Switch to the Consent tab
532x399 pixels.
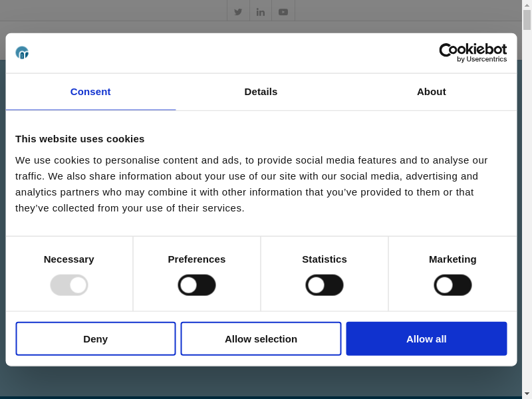(90, 92)
